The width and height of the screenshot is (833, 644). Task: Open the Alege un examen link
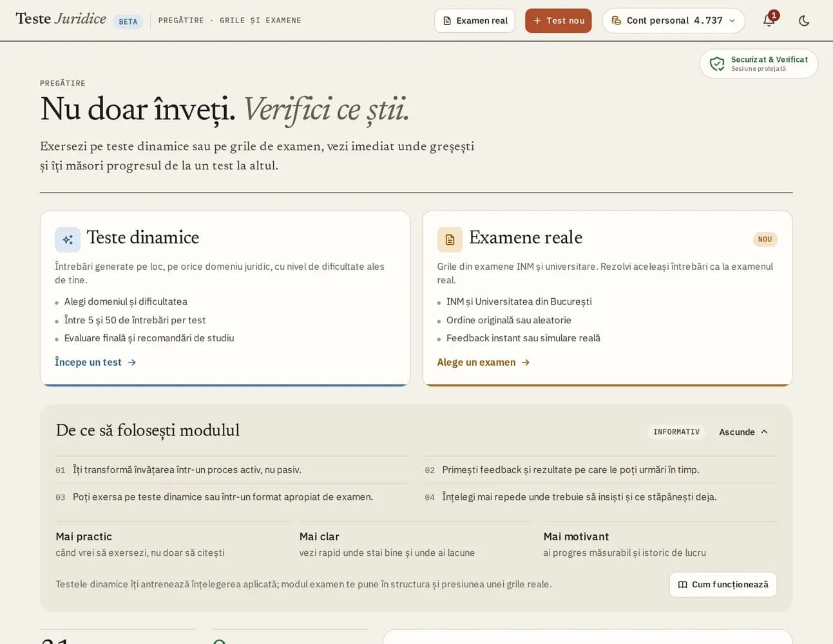click(x=483, y=363)
